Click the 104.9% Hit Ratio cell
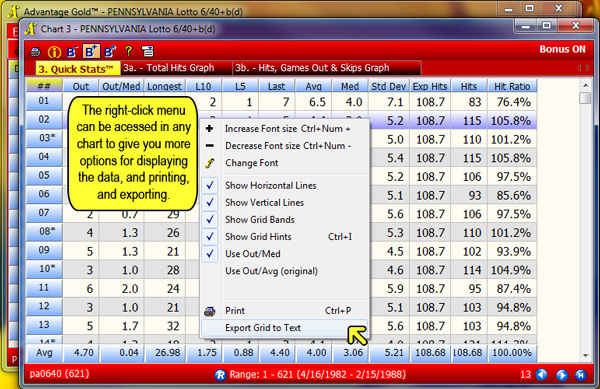 tap(513, 270)
